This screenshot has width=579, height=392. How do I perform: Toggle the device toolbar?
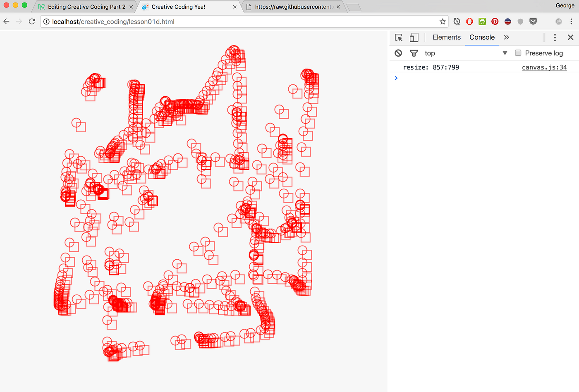pyautogui.click(x=414, y=37)
